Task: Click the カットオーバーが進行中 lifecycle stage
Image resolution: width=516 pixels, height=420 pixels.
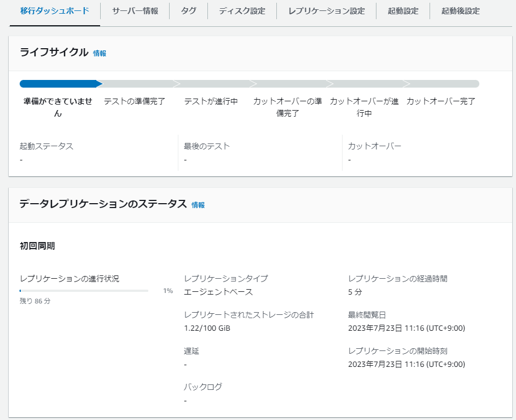Action: [364, 107]
